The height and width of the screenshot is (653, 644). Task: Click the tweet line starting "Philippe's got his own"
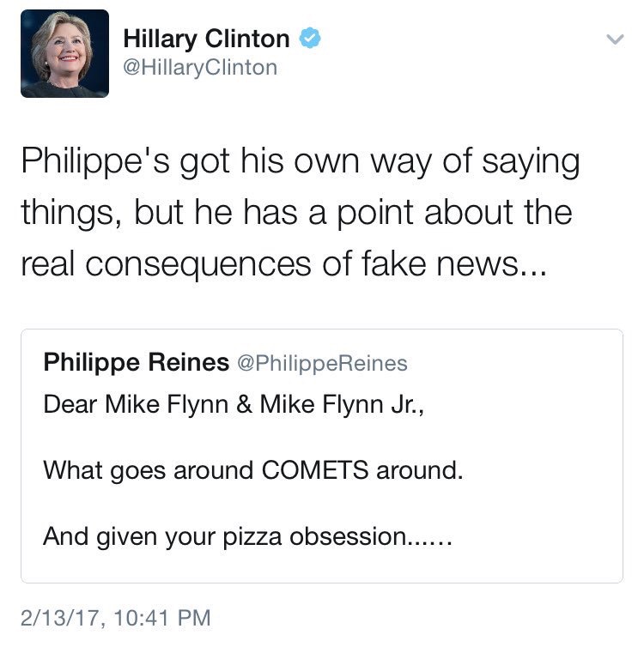299,162
